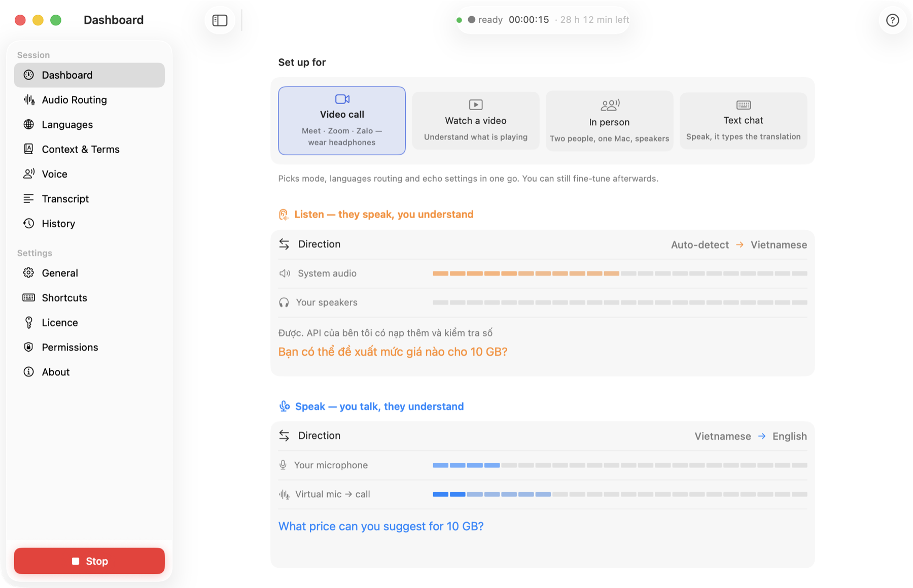Screen dimensions: 913x588
Task: Click the 'Được. API của bên tôi' line
Action: [385, 333]
